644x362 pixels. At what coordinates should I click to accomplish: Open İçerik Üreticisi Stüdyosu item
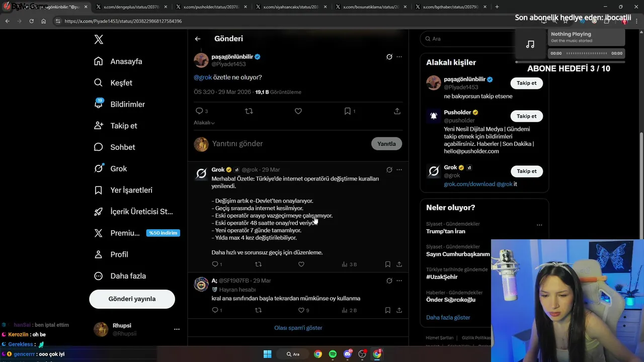[x=133, y=212]
